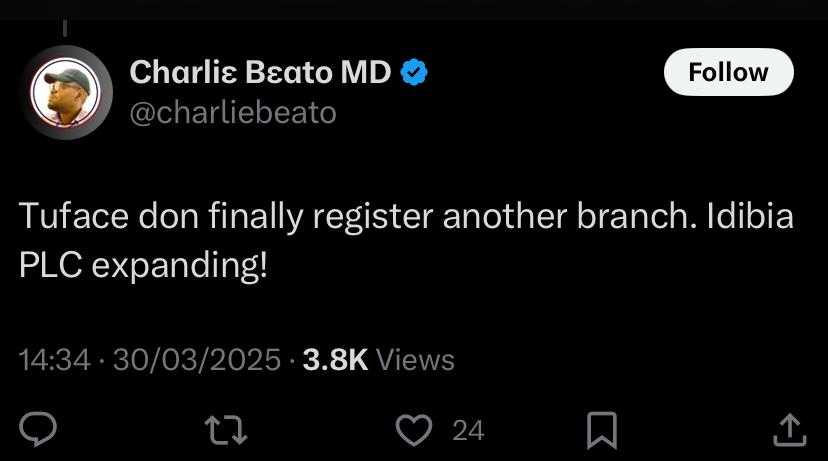Bookmark this tweet
The width and height of the screenshot is (828, 461).
[601, 430]
